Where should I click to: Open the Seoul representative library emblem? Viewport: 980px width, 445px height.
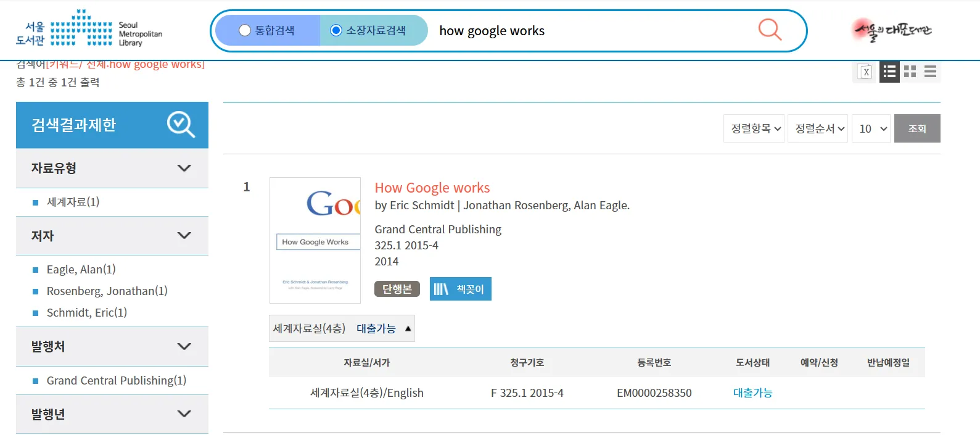tap(892, 30)
